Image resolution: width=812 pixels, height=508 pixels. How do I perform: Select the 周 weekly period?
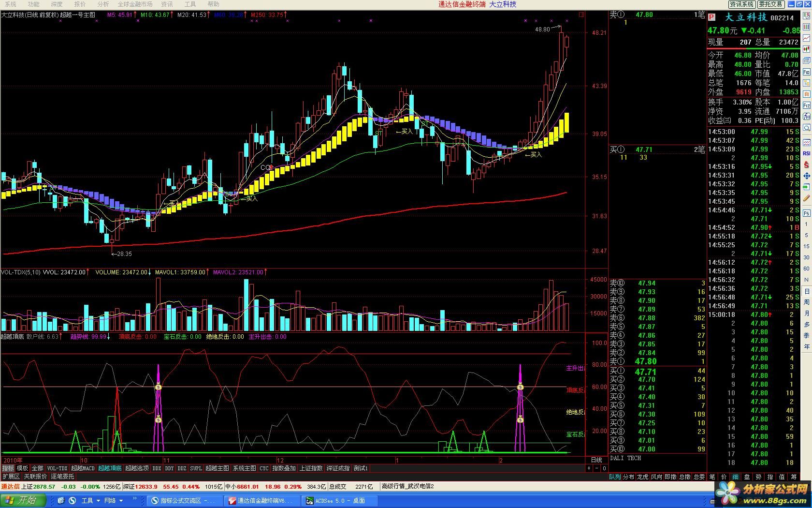pyautogui.click(x=807, y=302)
